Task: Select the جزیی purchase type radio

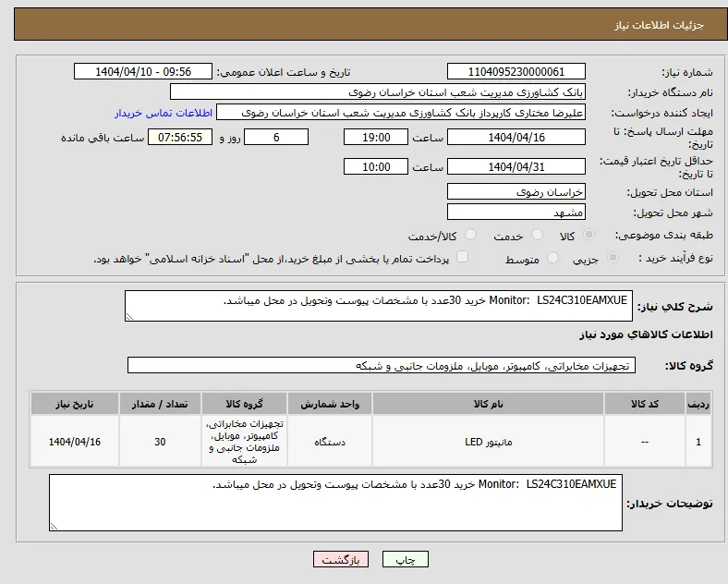Action: click(613, 257)
